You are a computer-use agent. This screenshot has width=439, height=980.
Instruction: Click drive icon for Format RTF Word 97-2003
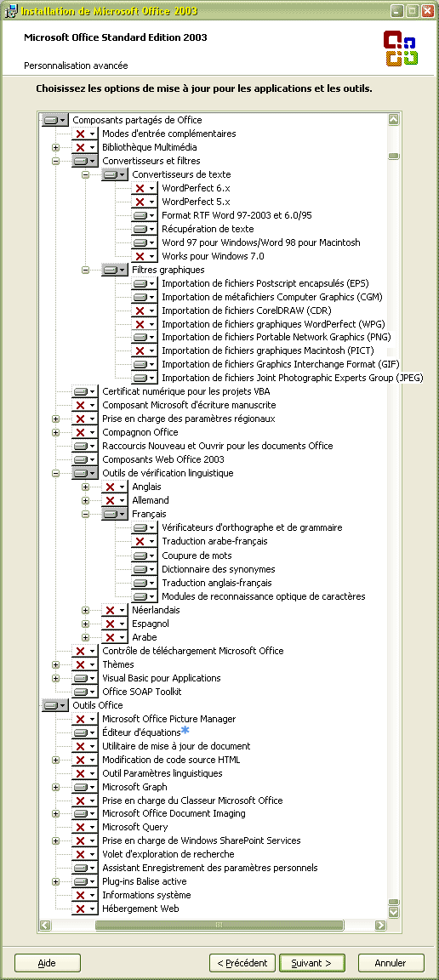(x=140, y=215)
